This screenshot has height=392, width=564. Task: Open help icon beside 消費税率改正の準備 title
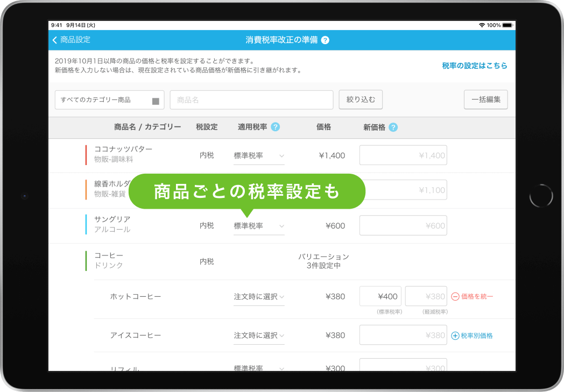point(325,40)
